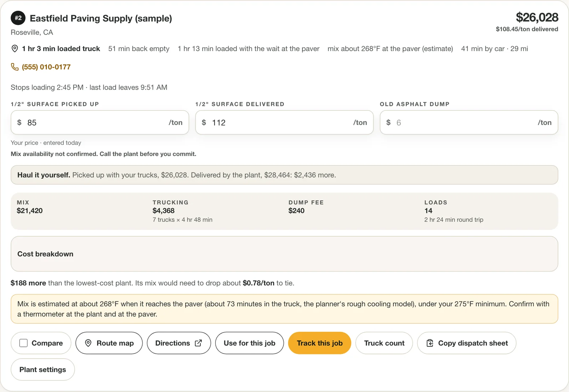Edit the 1/2" Surface Delivered price field

pos(284,122)
